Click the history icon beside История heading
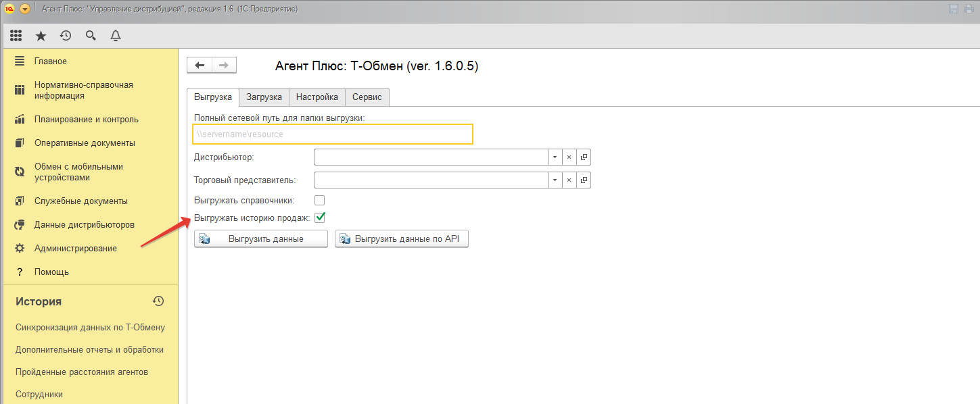Screen dimensions: 980x404 [x=158, y=301]
